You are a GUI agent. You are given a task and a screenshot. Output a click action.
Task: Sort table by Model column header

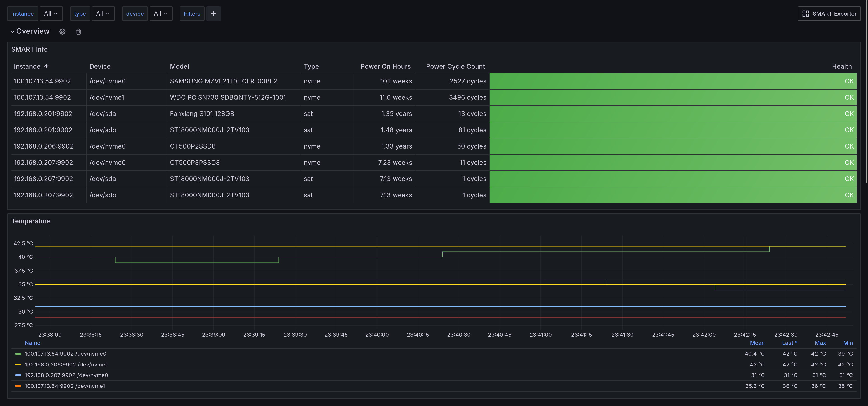[179, 67]
